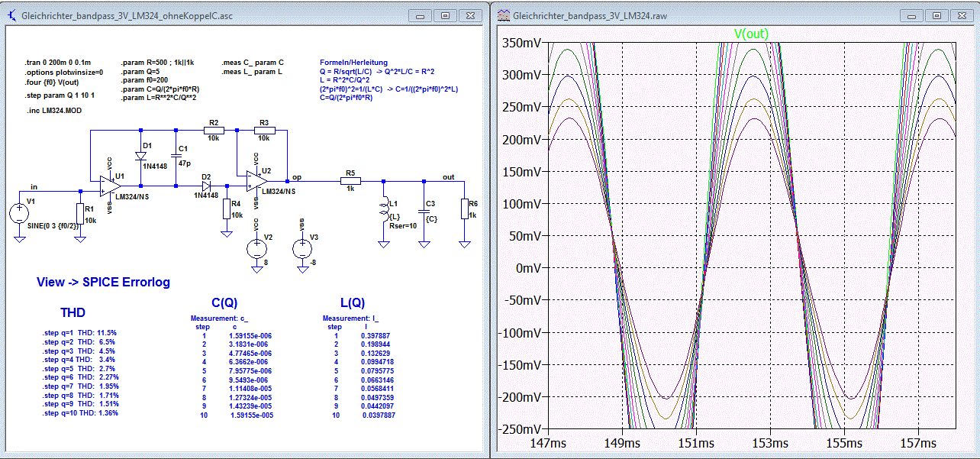The height and width of the screenshot is (459, 980).
Task: Click the V1 sine voltage source
Action: pos(20,215)
